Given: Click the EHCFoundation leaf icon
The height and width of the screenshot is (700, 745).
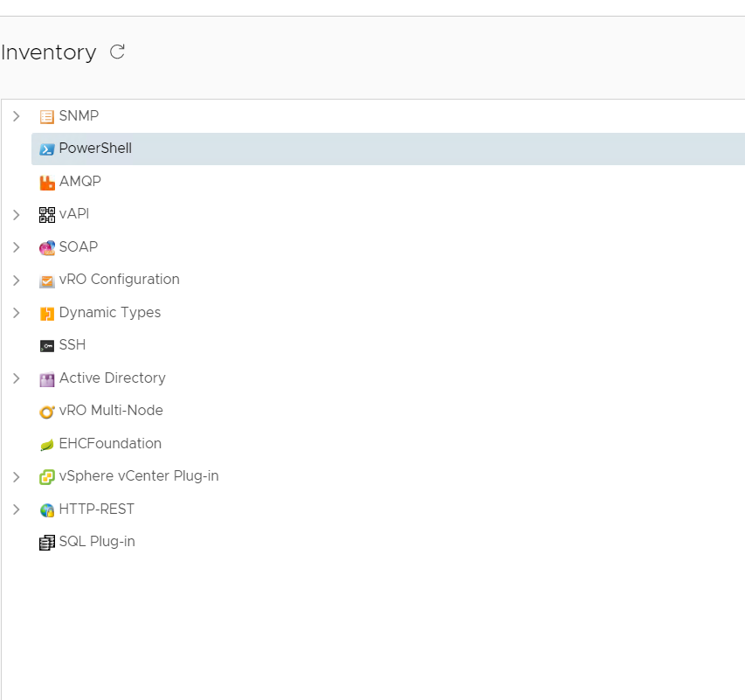Looking at the screenshot, I should pyautogui.click(x=46, y=443).
